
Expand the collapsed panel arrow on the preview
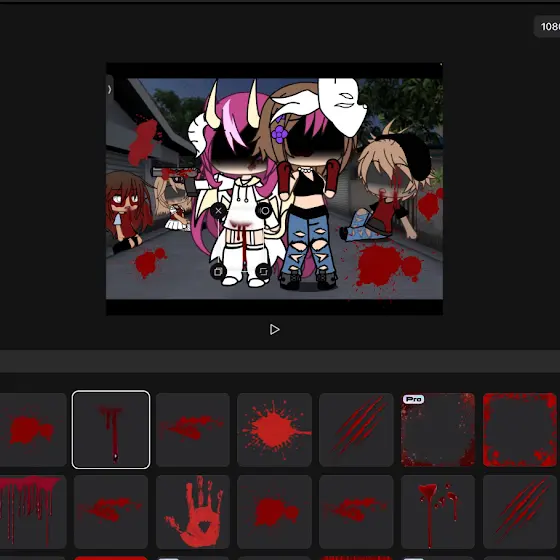(x=110, y=89)
